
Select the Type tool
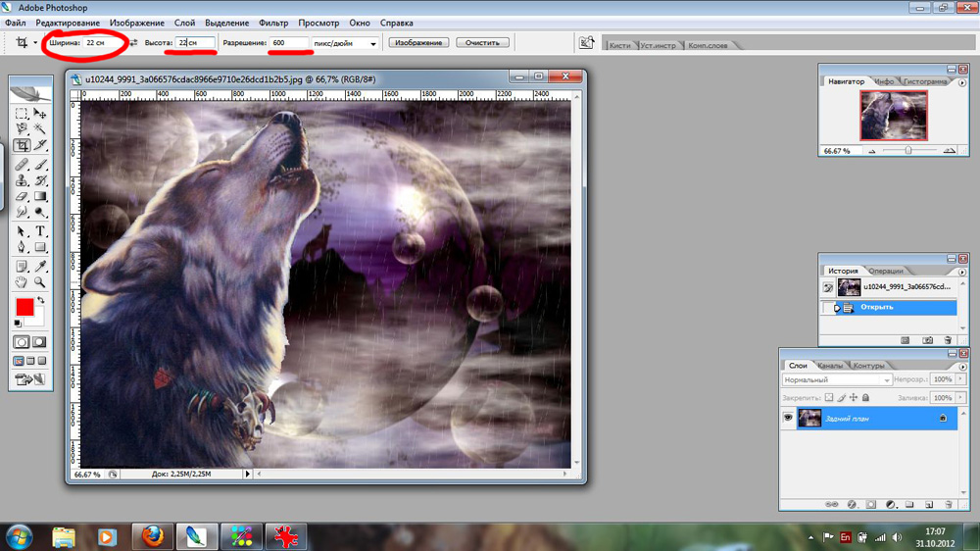(40, 231)
